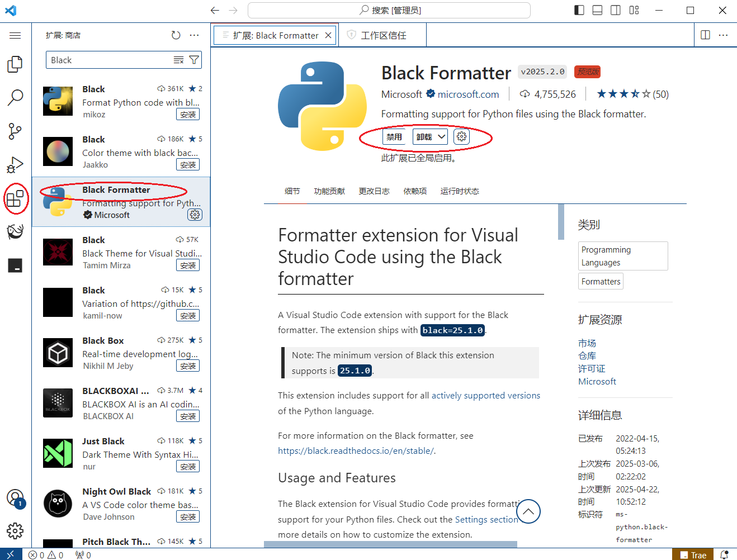This screenshot has width=737, height=560.
Task: Close the Black Formatter tab
Action: point(328,35)
